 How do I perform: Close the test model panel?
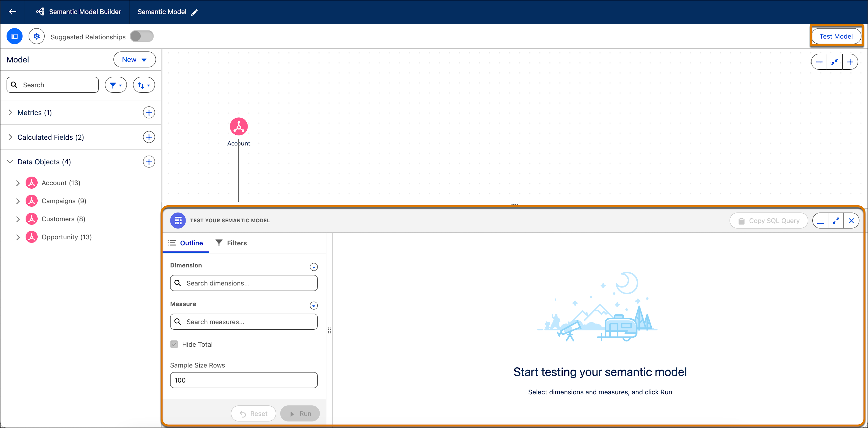coord(852,221)
